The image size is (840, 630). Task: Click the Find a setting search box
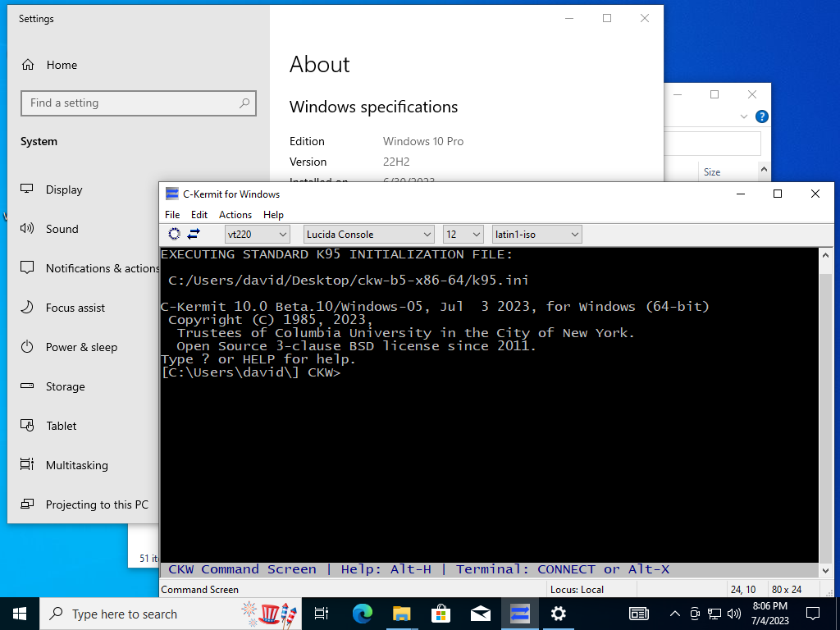[138, 103]
